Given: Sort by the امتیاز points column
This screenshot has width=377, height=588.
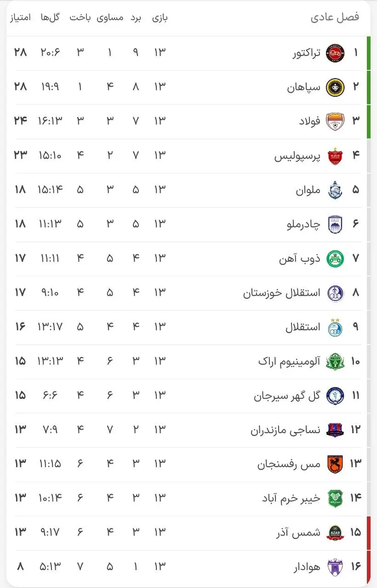Looking at the screenshot, I should (x=20, y=17).
